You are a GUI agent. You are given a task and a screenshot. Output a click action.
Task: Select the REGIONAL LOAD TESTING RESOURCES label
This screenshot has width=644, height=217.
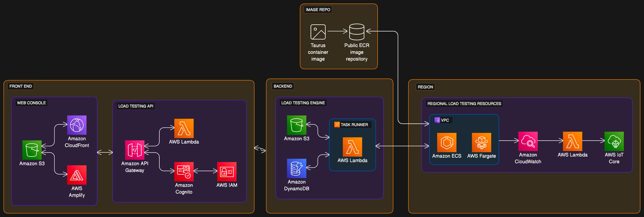point(464,104)
